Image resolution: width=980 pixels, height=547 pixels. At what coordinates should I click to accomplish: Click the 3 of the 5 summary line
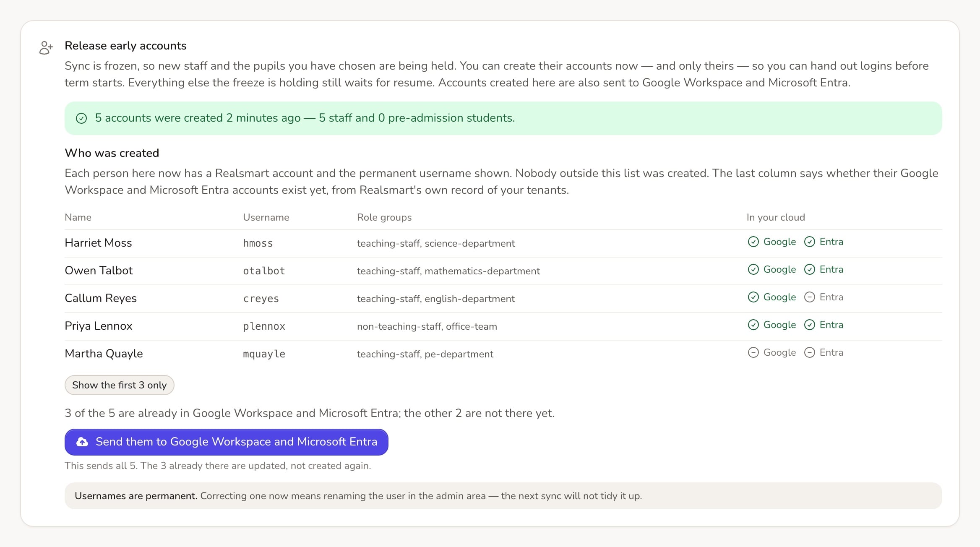310,413
